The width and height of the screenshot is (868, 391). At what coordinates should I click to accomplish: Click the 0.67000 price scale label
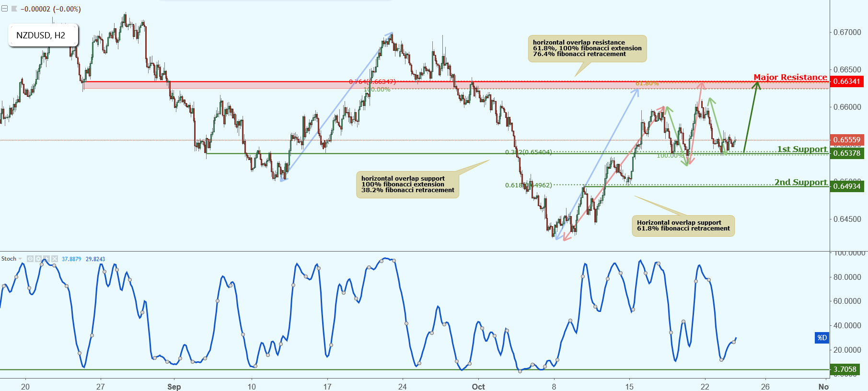click(847, 32)
